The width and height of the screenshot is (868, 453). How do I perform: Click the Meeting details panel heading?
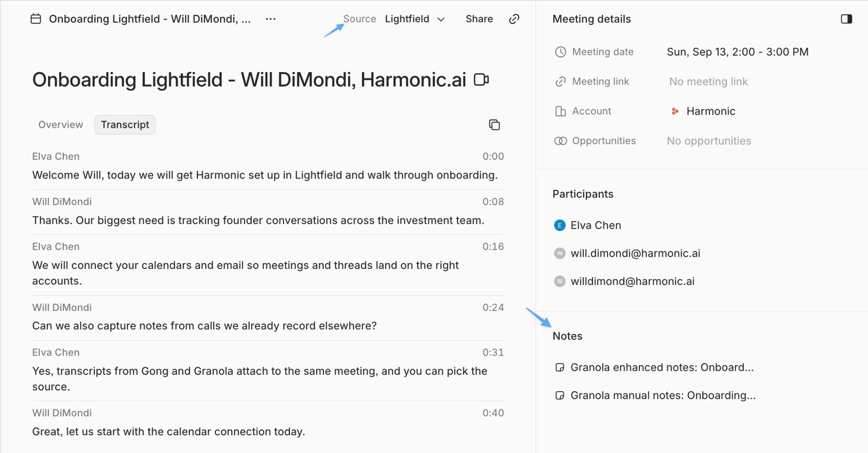592,19
